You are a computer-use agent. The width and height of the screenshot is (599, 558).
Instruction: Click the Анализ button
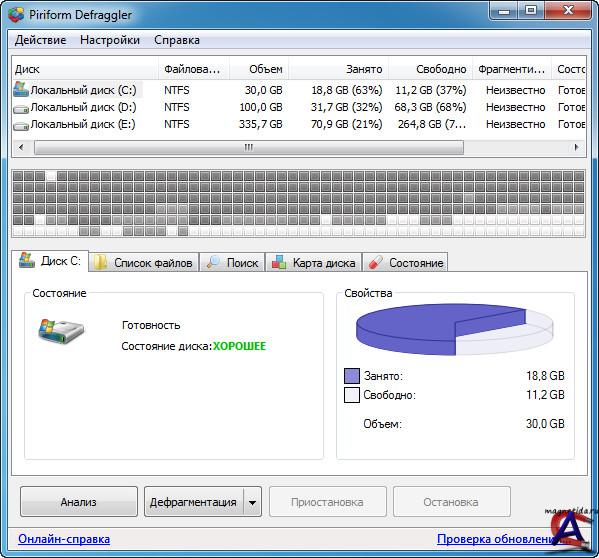79,501
